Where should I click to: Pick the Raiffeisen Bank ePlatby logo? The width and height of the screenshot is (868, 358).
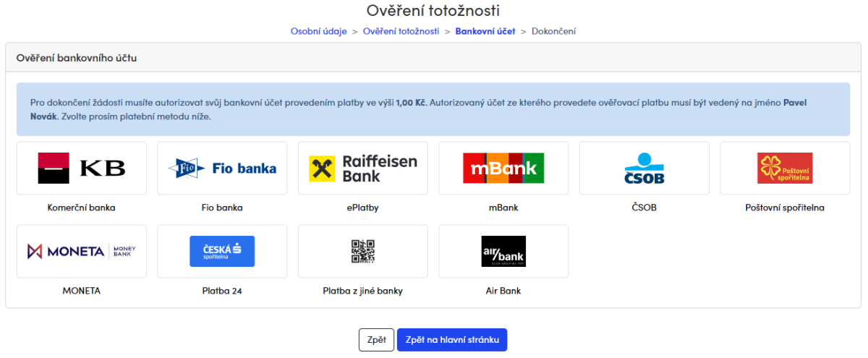click(x=362, y=168)
